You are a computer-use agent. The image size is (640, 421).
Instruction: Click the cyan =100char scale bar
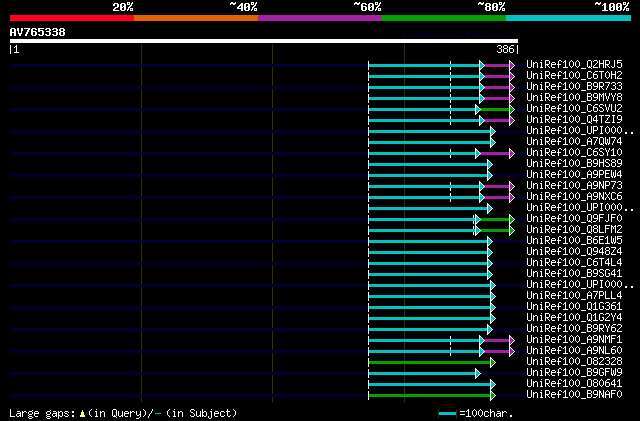pos(447,414)
